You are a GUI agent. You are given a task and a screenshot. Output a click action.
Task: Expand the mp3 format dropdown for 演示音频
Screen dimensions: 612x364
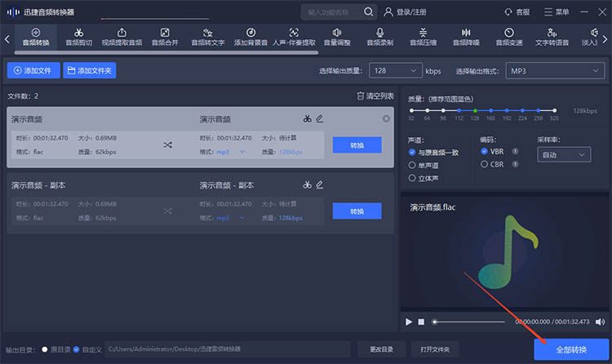tap(242, 152)
